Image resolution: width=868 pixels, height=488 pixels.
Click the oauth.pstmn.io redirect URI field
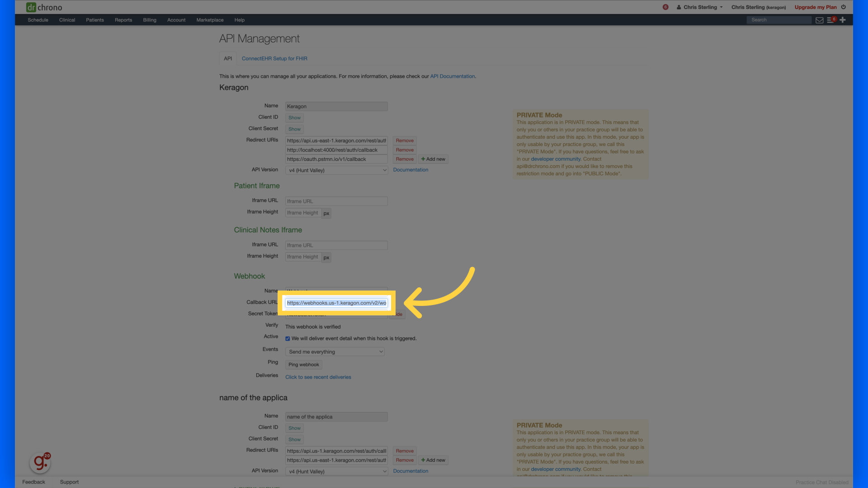coord(336,159)
